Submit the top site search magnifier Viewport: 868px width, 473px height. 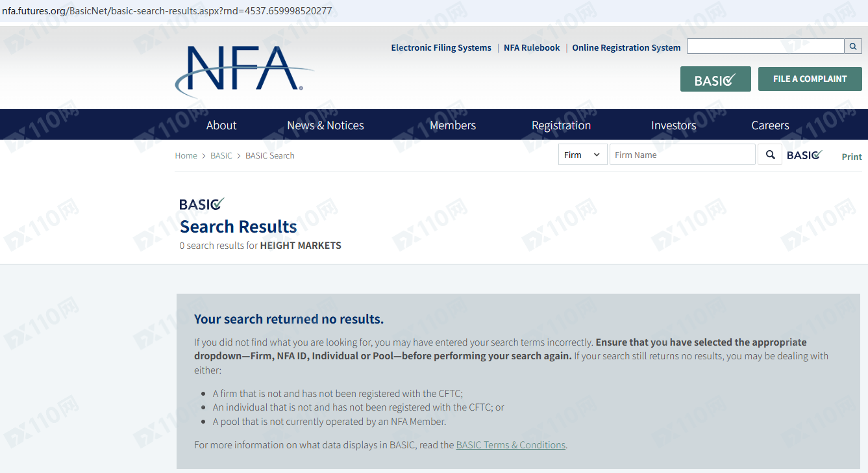click(853, 46)
